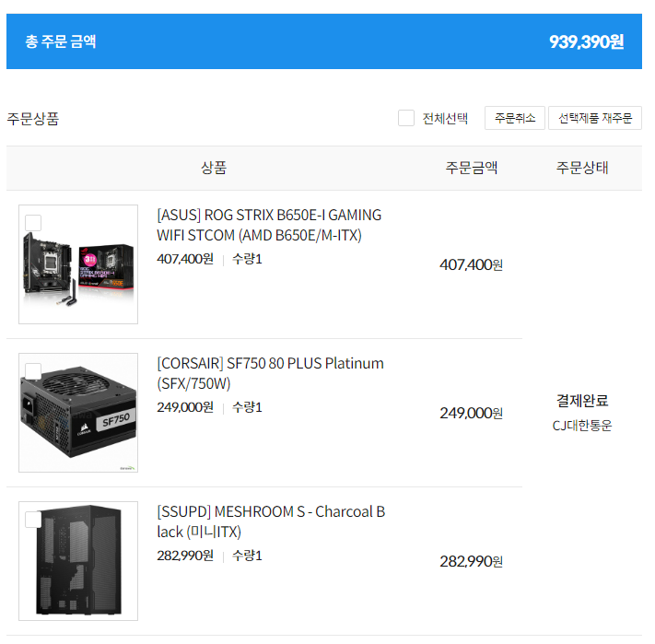Click 수량1 under the SSUPD MESHROOM case
The width and height of the screenshot is (655, 644).
247,556
